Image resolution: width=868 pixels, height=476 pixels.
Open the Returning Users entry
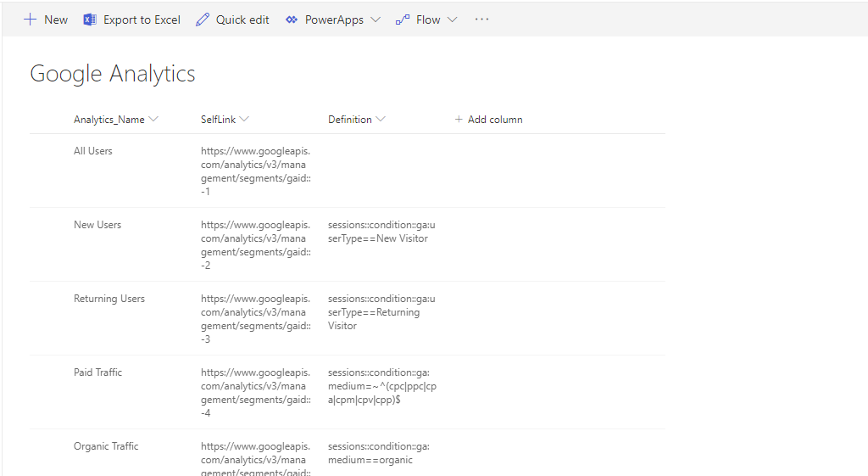(109, 299)
